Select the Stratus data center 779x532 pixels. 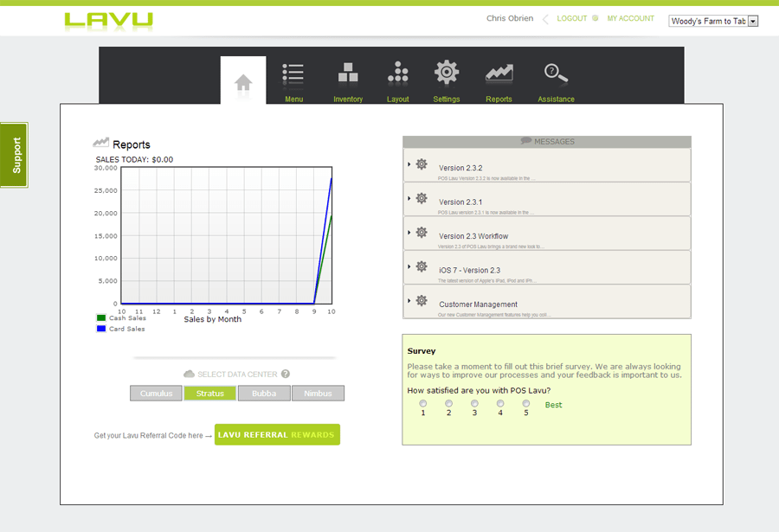209,394
